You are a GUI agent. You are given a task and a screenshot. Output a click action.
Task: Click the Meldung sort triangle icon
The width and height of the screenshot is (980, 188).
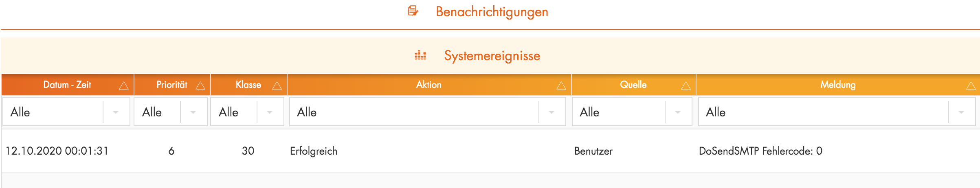(x=971, y=85)
